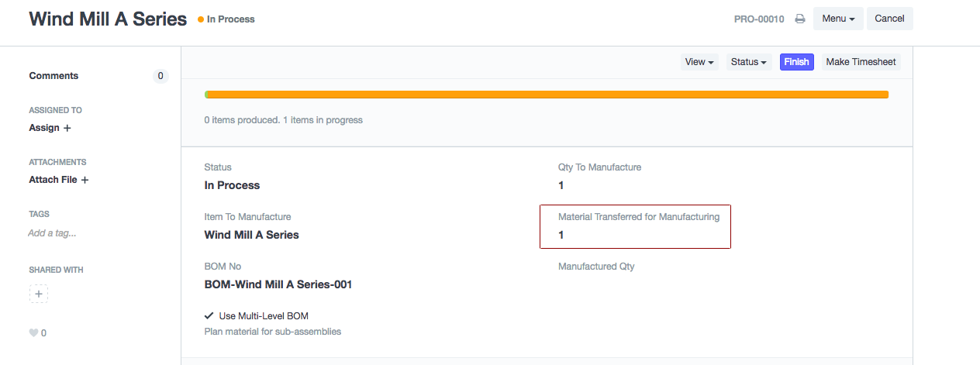Click the Comments count badge
This screenshot has height=365, width=980.
click(160, 76)
